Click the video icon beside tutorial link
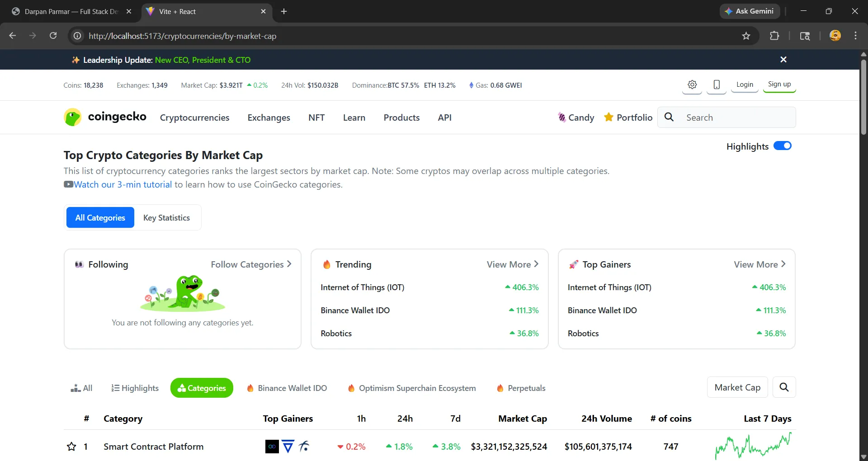The height and width of the screenshot is (461, 868). [68, 184]
